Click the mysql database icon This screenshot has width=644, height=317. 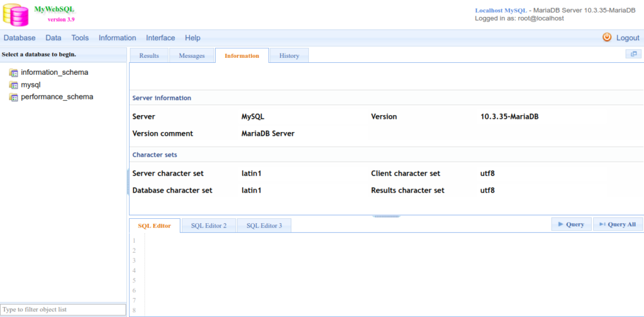coord(14,85)
